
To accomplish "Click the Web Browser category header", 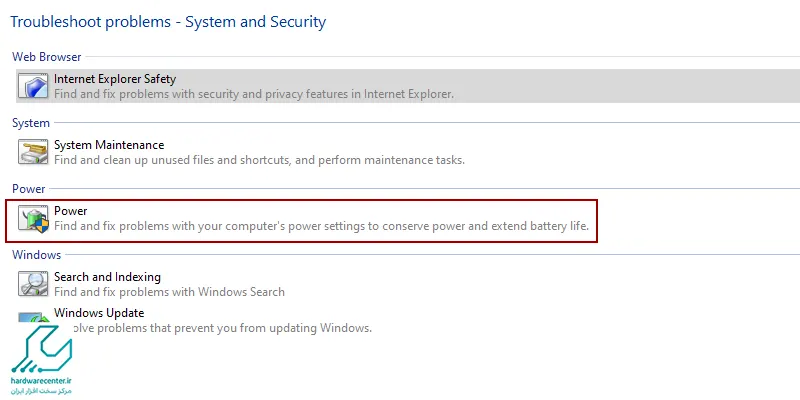I will pos(46,57).
